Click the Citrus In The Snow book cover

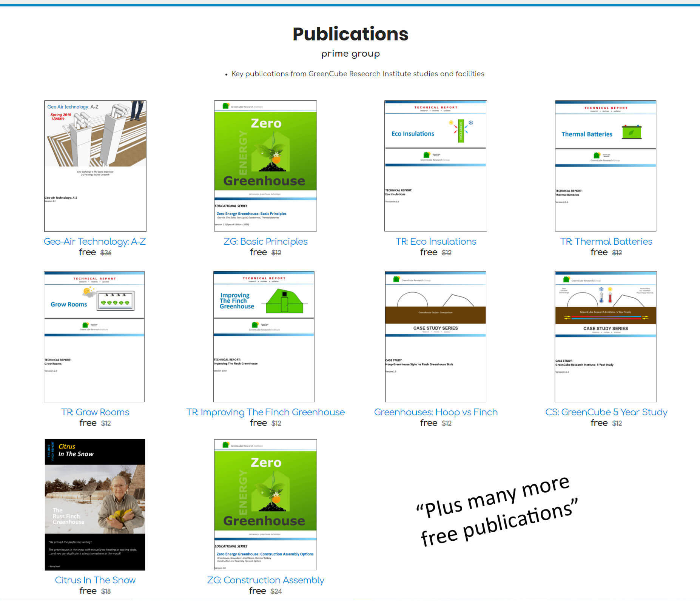[x=95, y=504]
